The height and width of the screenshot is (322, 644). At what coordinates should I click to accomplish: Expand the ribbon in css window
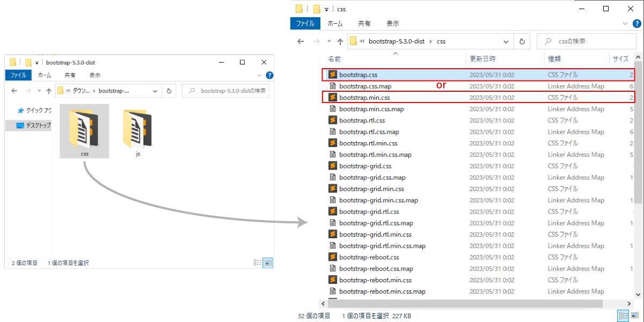click(626, 24)
